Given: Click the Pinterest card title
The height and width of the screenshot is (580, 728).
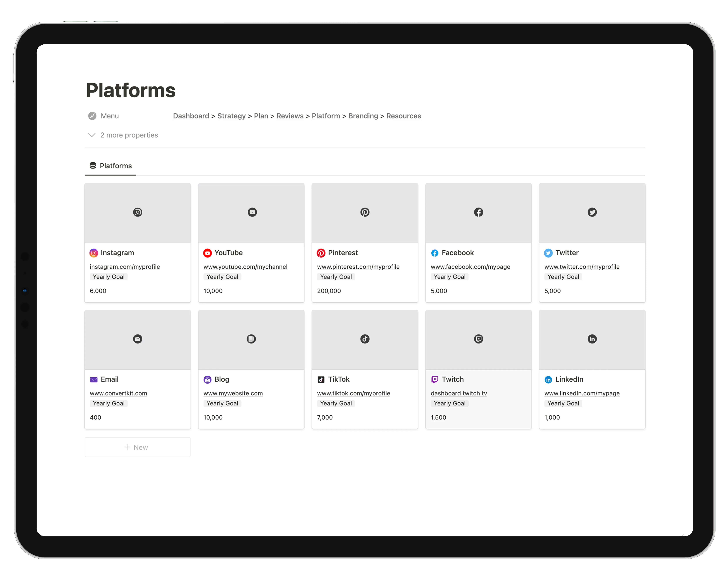Looking at the screenshot, I should (x=343, y=253).
